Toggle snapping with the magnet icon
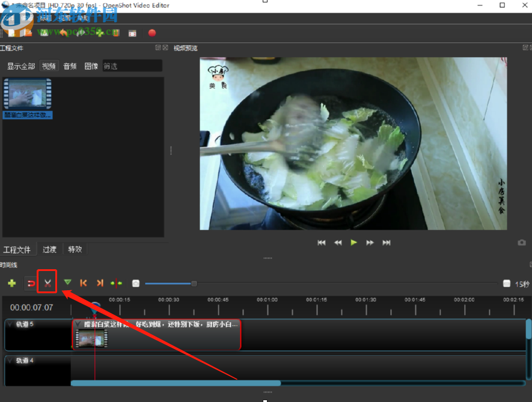 pyautogui.click(x=30, y=282)
